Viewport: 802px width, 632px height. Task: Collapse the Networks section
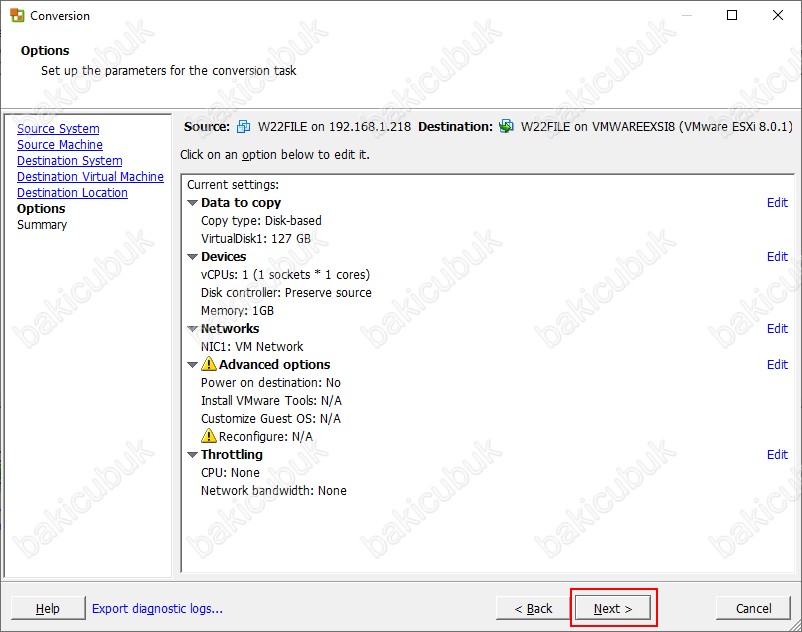tap(192, 329)
